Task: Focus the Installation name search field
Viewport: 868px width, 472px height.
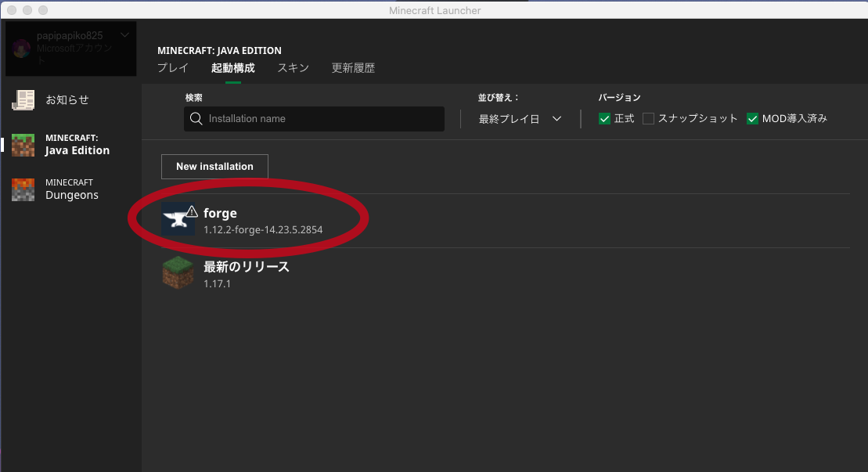Action: point(314,119)
